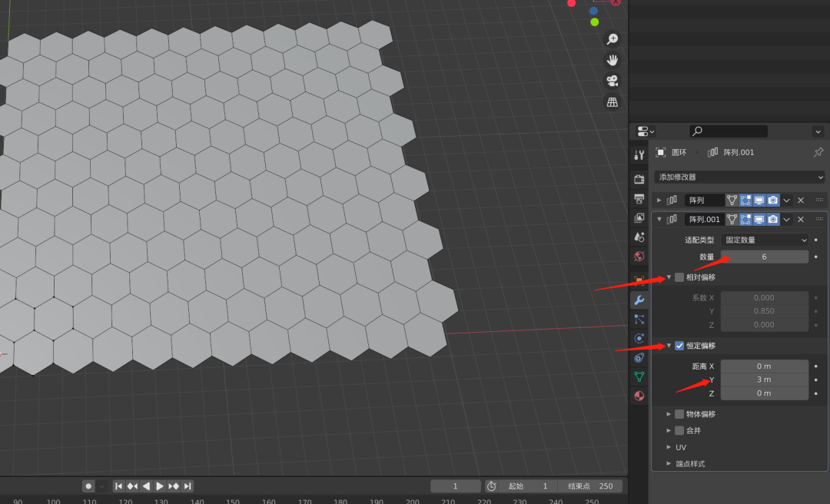Image resolution: width=830 pixels, height=504 pixels.
Task: Open the World properties tab
Action: pyautogui.click(x=639, y=257)
